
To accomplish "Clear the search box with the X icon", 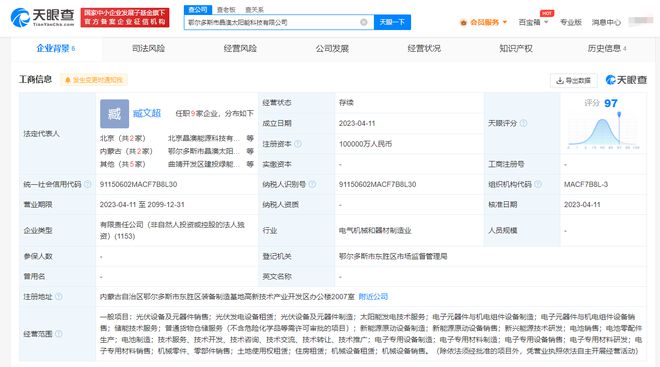I will click(x=364, y=22).
